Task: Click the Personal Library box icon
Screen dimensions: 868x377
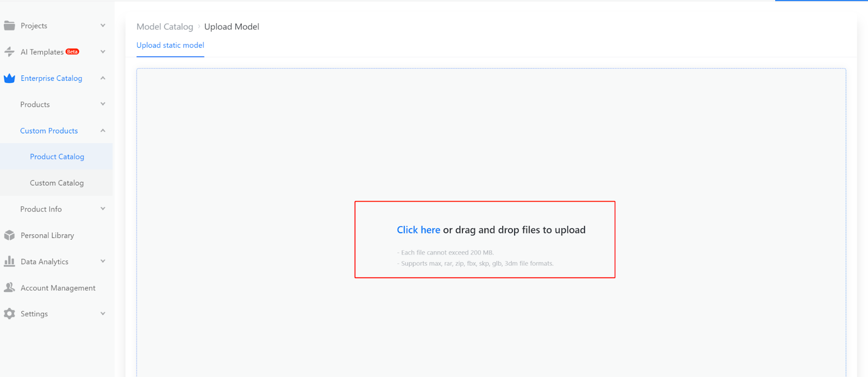Action: (9, 235)
